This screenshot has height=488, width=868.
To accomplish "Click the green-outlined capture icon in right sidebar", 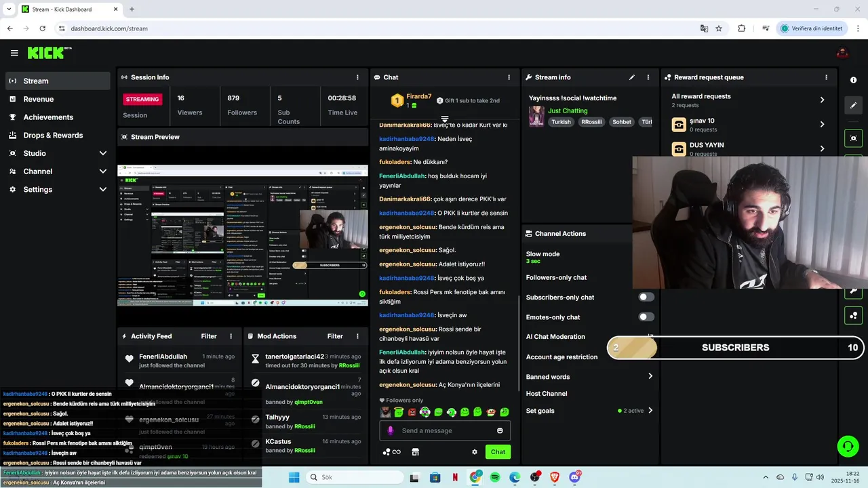I will point(853,138).
